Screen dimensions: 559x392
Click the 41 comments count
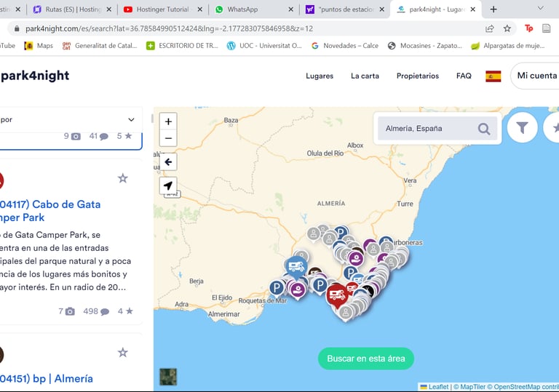pos(99,136)
